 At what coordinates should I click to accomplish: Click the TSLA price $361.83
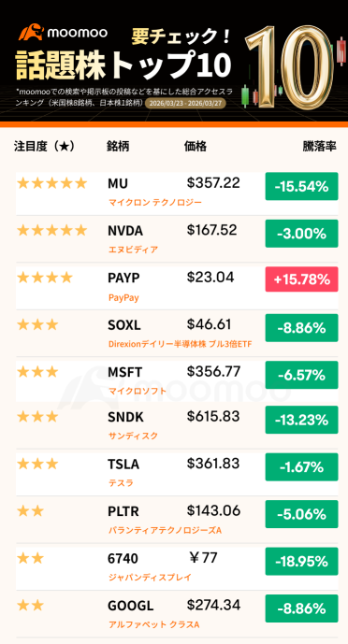213,464
